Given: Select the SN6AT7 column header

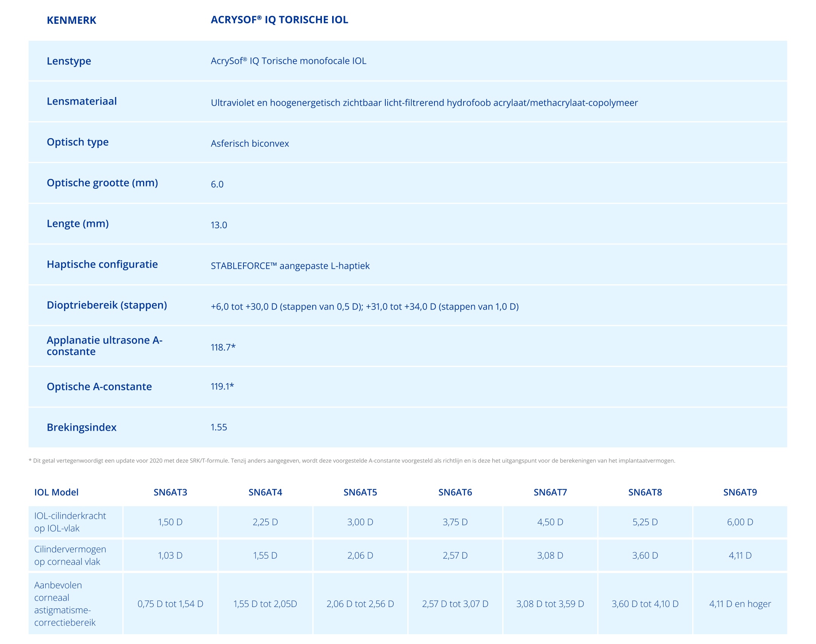Looking at the screenshot, I should pyautogui.click(x=550, y=492).
